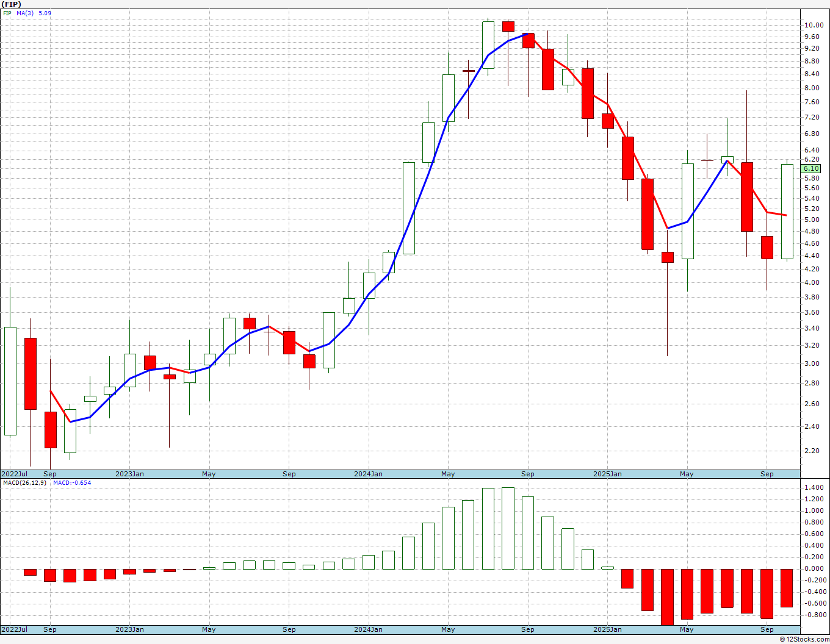Select the MACD(26,12,9) indicator label
830x644 pixels.
[x=24, y=482]
